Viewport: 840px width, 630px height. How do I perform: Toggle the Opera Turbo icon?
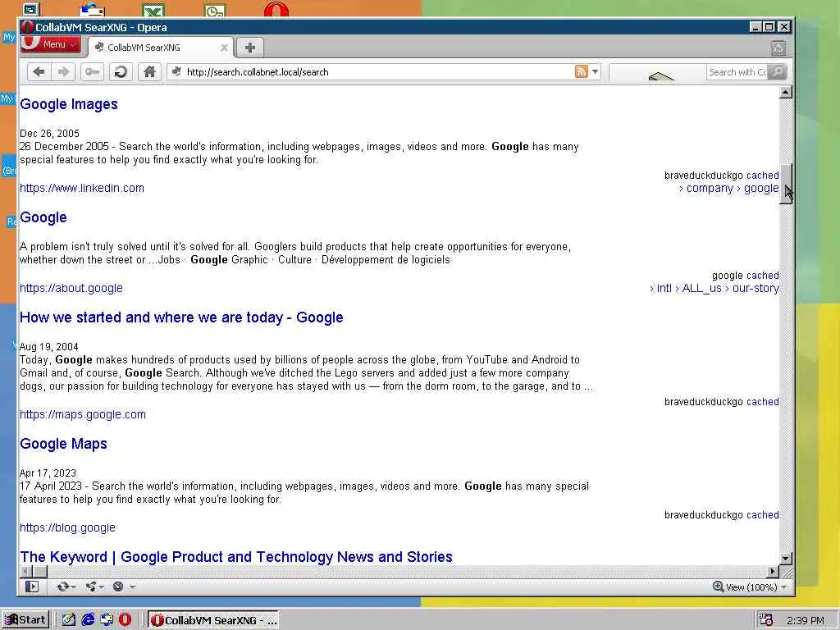pyautogui.click(x=118, y=587)
